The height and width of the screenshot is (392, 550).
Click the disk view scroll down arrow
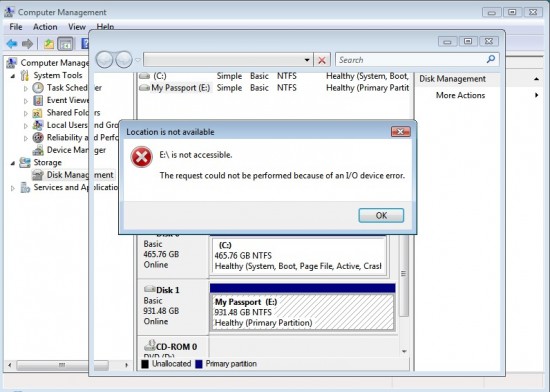click(x=404, y=351)
